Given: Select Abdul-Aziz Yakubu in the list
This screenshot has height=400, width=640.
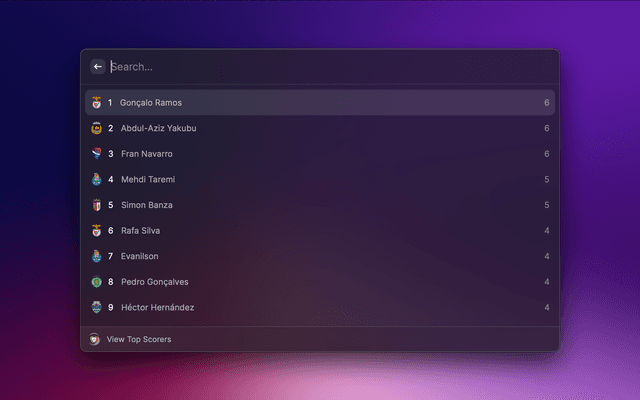Looking at the screenshot, I should [x=320, y=128].
